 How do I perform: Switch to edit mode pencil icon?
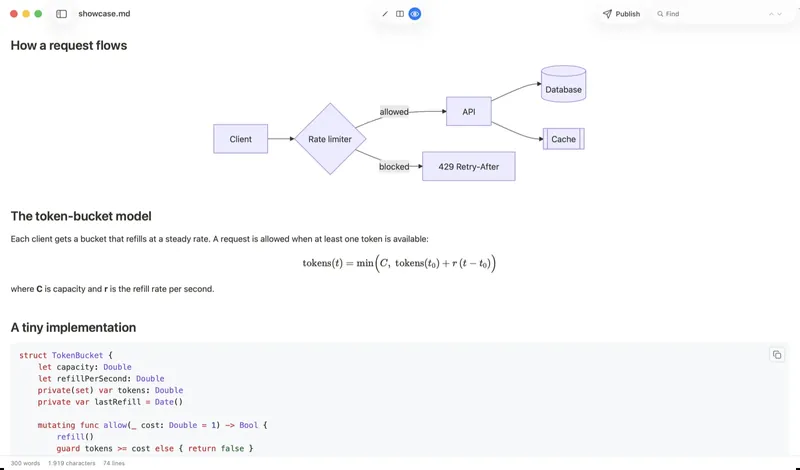(385, 14)
